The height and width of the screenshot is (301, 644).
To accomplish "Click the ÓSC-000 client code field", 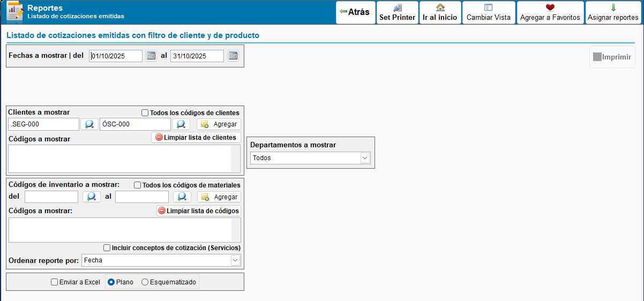I will [x=135, y=124].
